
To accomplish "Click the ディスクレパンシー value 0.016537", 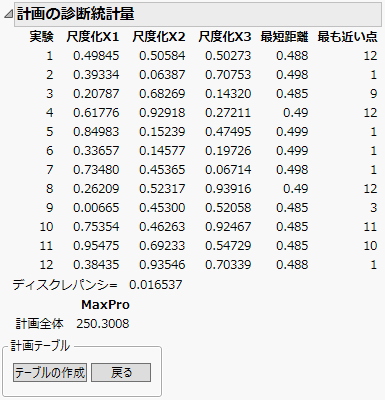I will pos(156,285).
